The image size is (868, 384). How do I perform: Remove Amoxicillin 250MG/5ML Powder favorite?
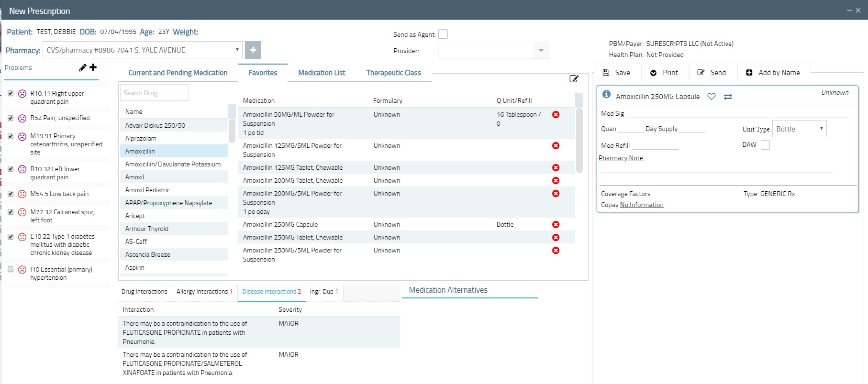tap(556, 251)
